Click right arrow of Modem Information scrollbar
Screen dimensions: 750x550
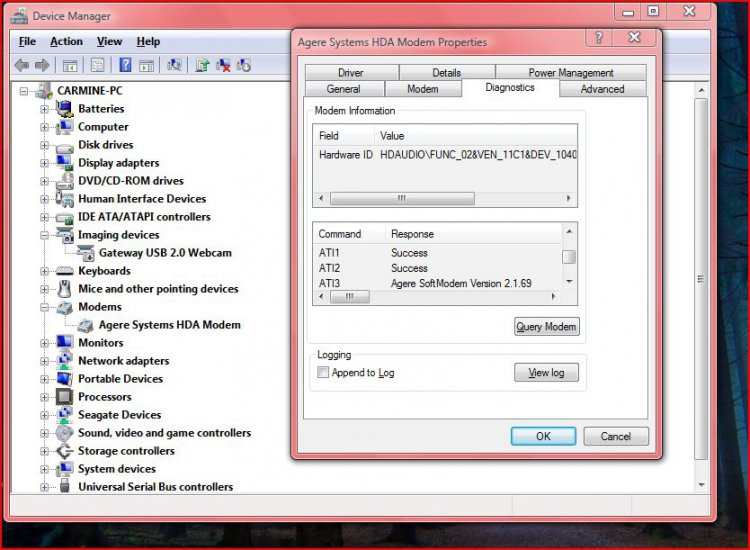[x=568, y=198]
